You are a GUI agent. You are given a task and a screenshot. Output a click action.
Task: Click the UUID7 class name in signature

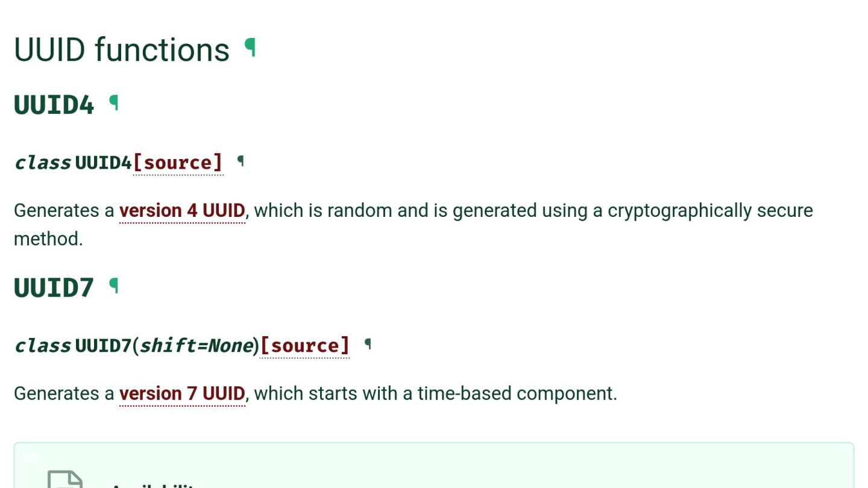tap(103, 345)
